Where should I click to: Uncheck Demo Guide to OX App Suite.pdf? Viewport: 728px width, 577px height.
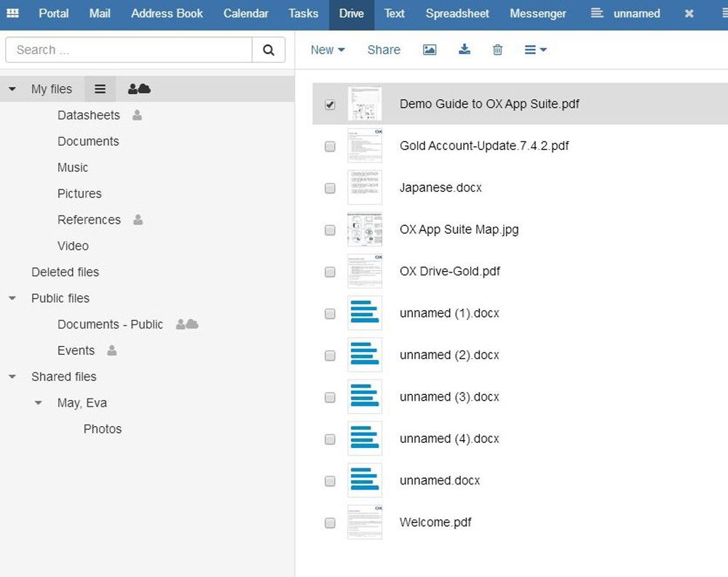point(330,104)
